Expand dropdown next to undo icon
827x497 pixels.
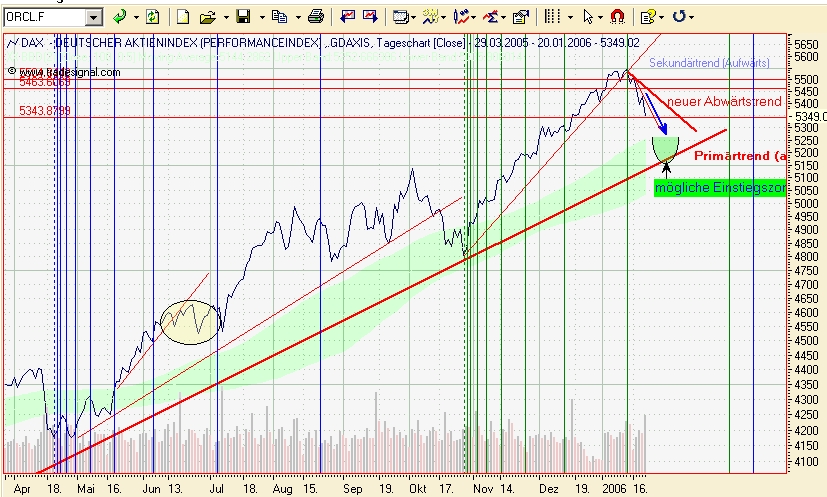pyautogui.click(x=691, y=17)
